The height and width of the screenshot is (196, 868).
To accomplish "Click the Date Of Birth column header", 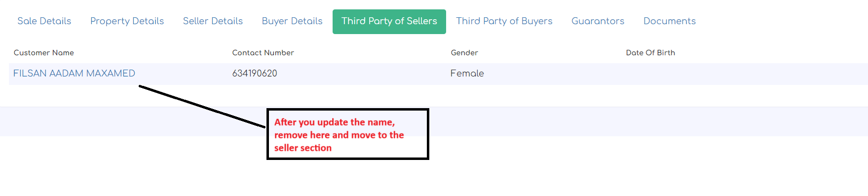I will pos(650,53).
